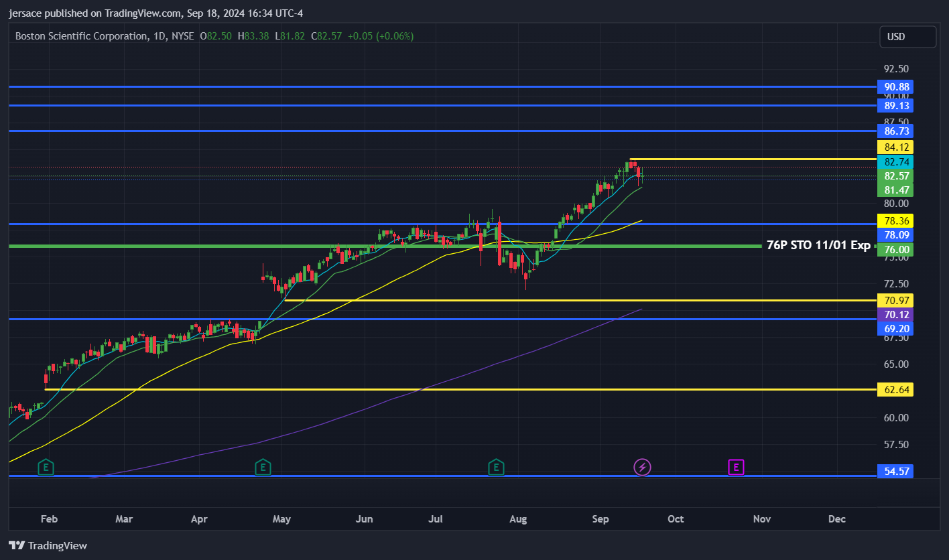Click the 57.50 price axis tick
Screen dimensions: 949x560
pyautogui.click(x=896, y=445)
